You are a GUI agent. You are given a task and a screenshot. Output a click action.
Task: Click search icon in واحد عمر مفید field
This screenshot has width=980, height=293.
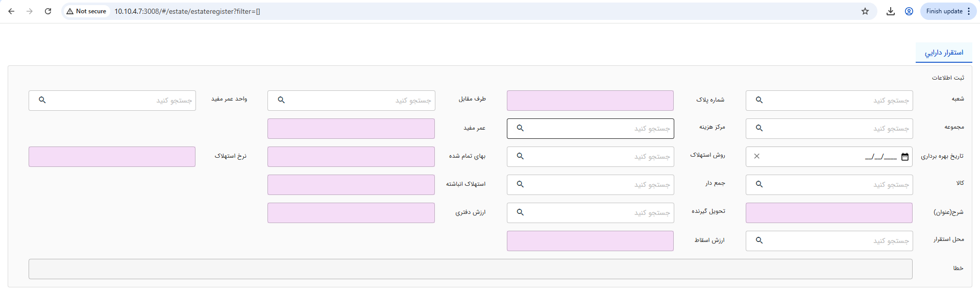[x=42, y=100]
